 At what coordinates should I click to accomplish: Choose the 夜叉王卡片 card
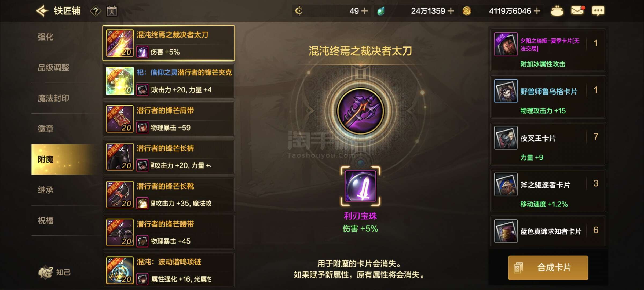(548, 144)
